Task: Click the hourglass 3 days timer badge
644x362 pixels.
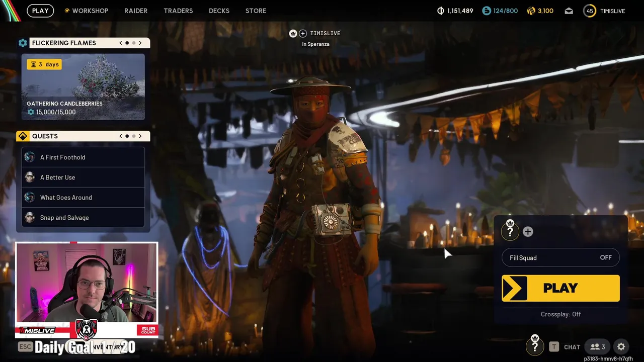Action: click(x=44, y=64)
